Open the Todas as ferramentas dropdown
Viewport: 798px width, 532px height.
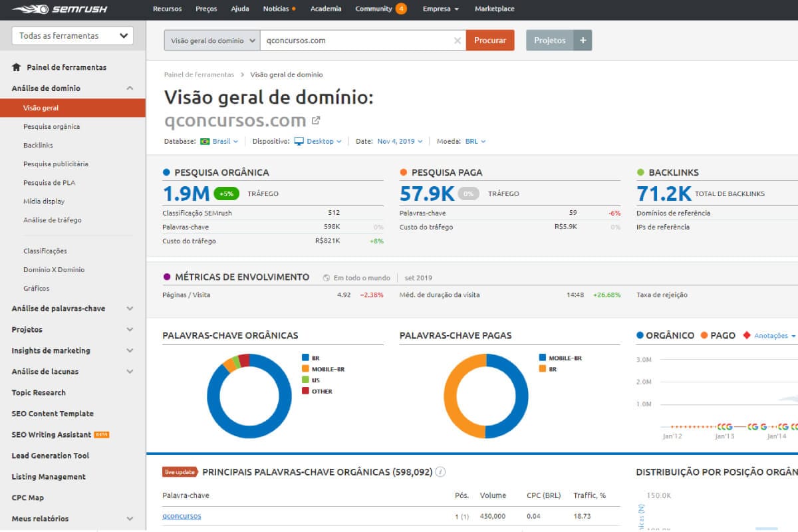[72, 36]
